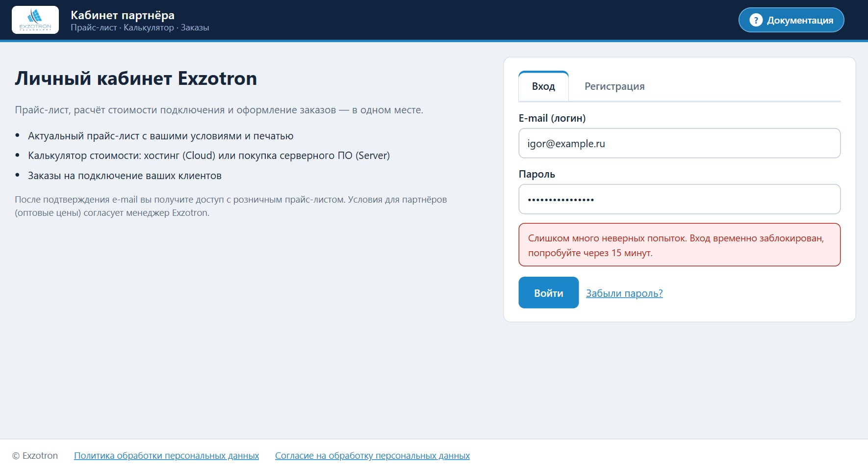Click the Прайс-лист · Калькулятор · Заказы subtitle
Viewport: 868px width, 471px height.
(140, 28)
